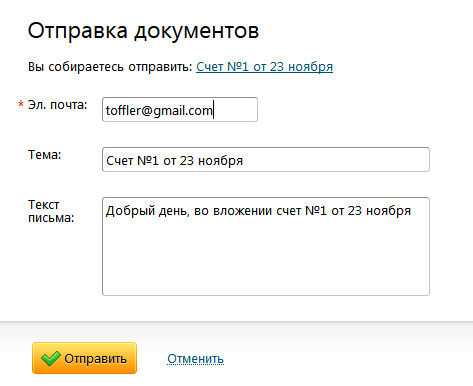The width and height of the screenshot is (473, 386).
Task: Click the Тема label
Action: pos(45,155)
